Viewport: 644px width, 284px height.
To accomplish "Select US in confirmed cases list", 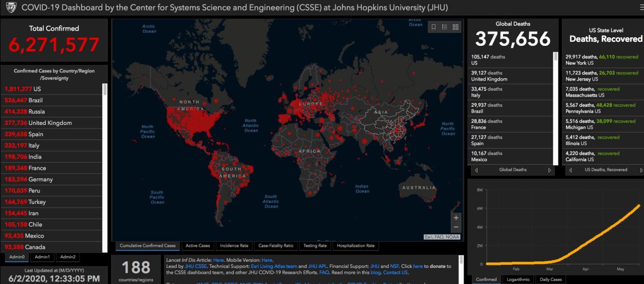I will (52, 89).
